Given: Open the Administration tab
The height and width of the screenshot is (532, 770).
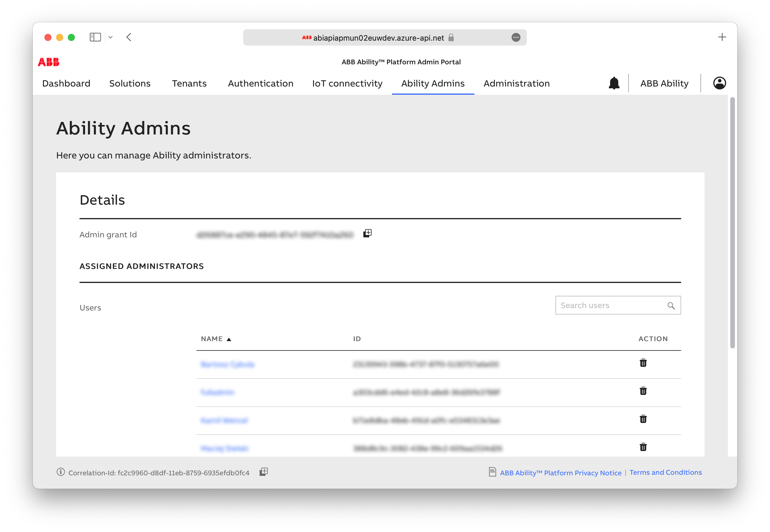Looking at the screenshot, I should (x=516, y=83).
